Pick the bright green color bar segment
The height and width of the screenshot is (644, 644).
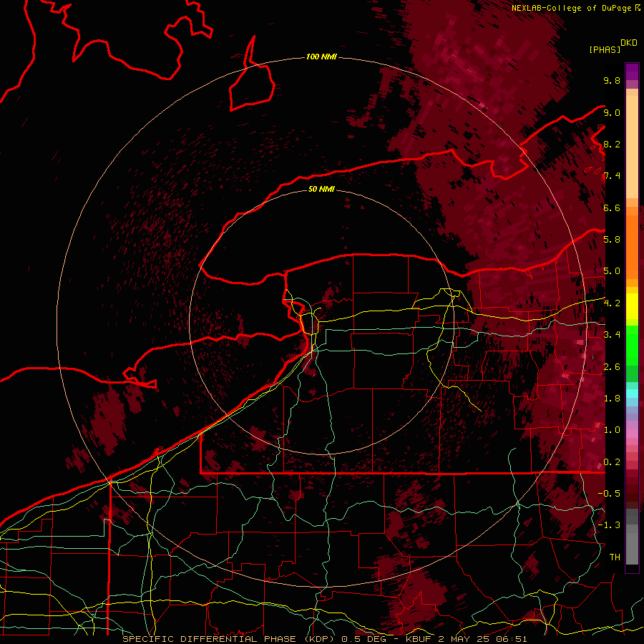point(632,346)
